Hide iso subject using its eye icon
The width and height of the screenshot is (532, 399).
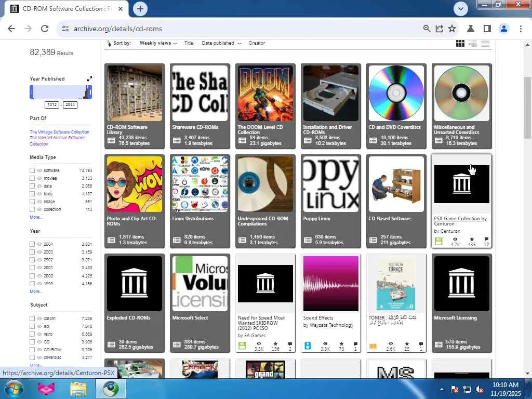[39, 326]
